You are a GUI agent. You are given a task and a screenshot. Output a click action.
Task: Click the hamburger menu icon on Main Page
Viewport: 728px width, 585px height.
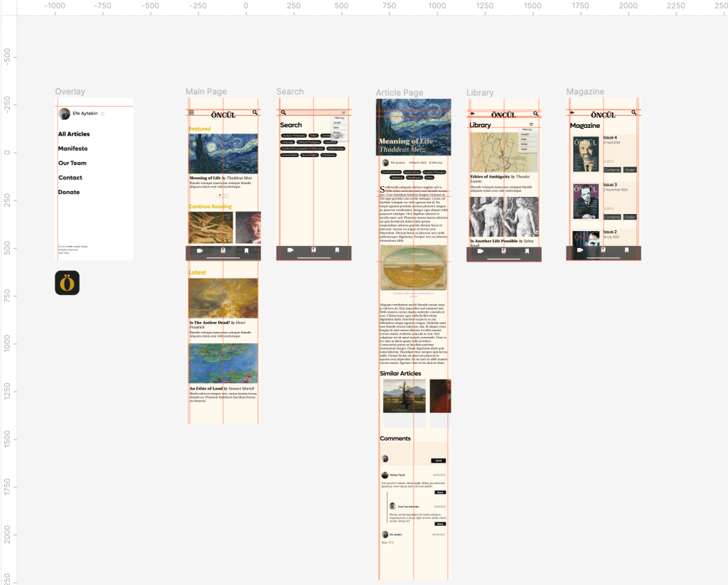coord(191,112)
